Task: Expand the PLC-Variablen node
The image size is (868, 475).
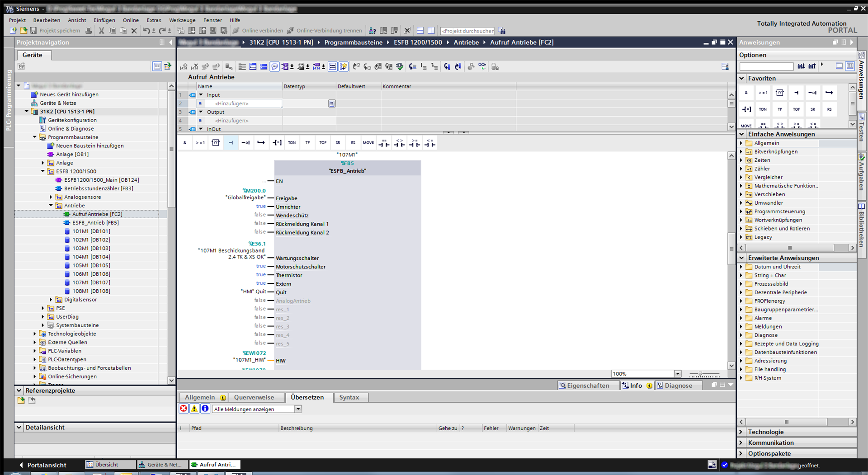Action: pyautogui.click(x=35, y=351)
